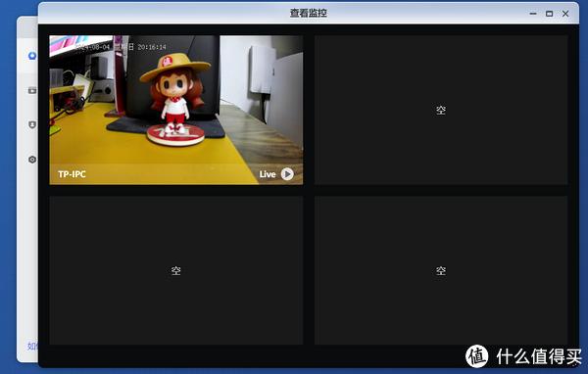Click the Live play button on TP-IPC feed
Viewport: 588px width, 374px height.
(287, 174)
